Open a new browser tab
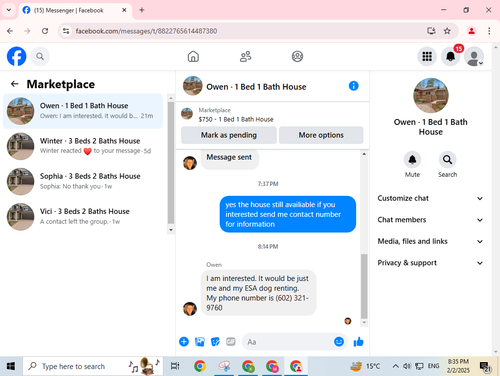The height and width of the screenshot is (376, 500). click(x=142, y=10)
